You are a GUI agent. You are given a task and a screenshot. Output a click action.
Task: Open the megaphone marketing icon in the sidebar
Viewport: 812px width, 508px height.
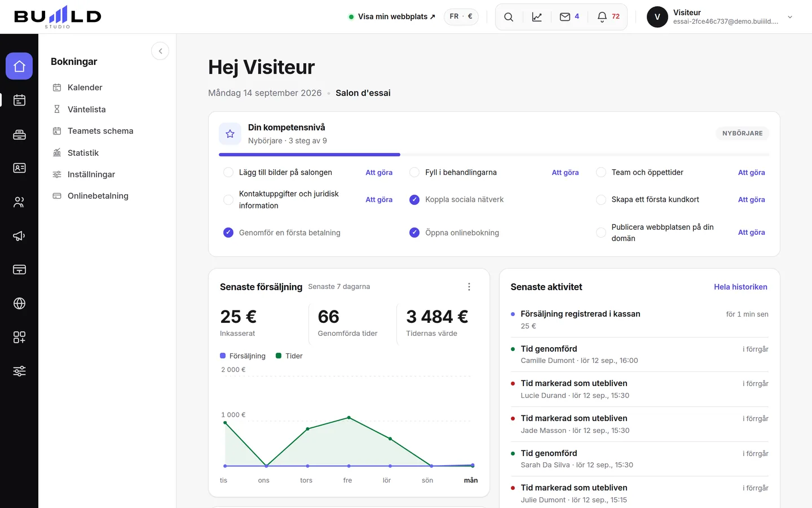(x=19, y=236)
